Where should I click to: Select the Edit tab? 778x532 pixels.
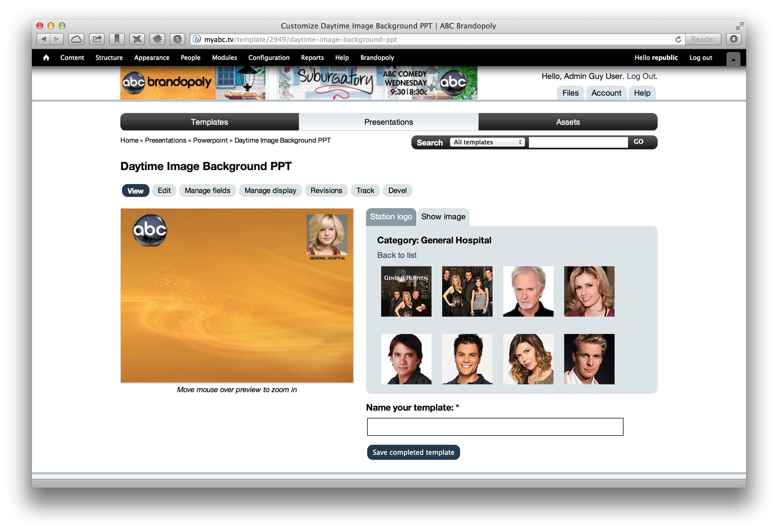[164, 190]
